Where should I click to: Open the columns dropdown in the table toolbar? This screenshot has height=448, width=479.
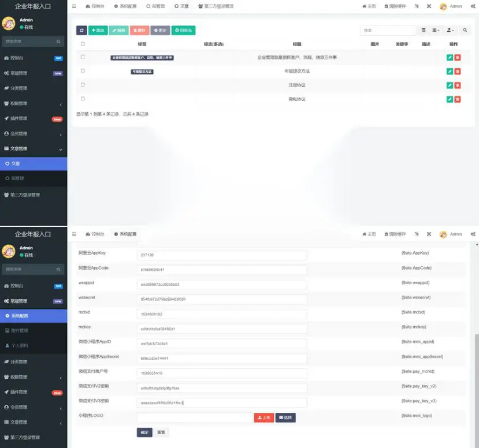pos(436,30)
